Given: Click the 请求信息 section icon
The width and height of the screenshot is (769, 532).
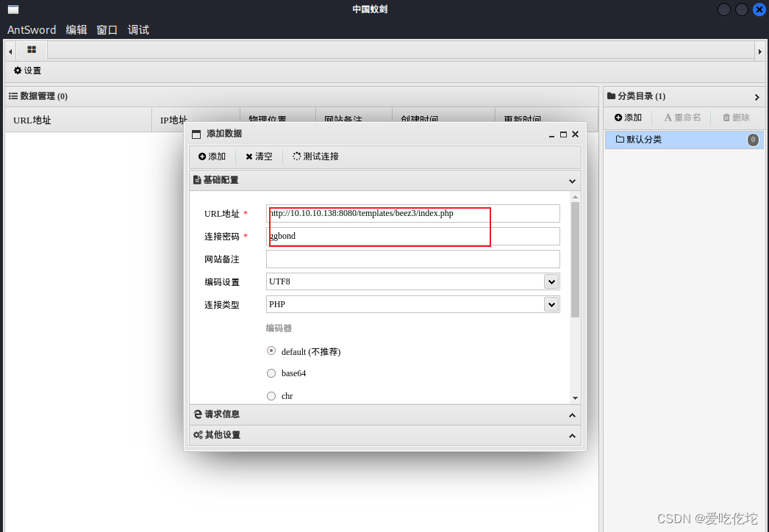Looking at the screenshot, I should 198,414.
